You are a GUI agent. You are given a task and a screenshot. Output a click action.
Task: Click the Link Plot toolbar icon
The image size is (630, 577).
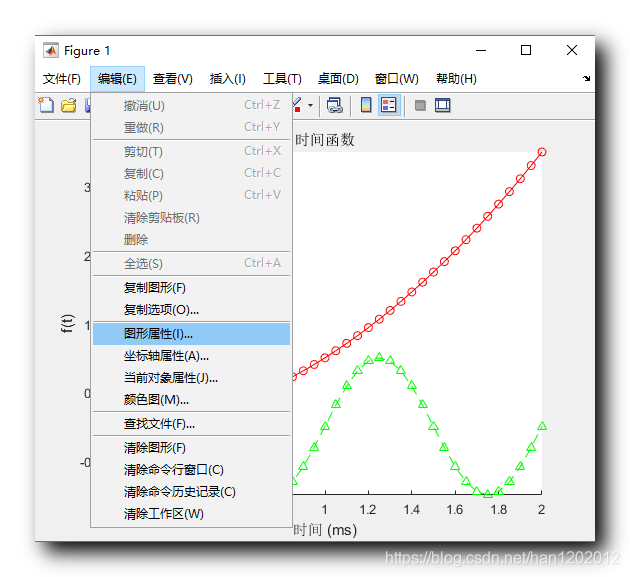[x=334, y=106]
